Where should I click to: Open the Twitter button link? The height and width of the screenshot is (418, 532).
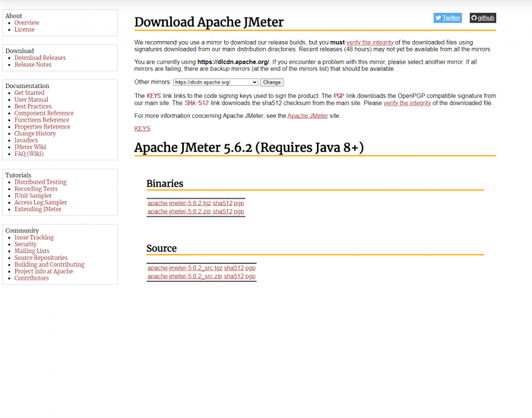[448, 18]
